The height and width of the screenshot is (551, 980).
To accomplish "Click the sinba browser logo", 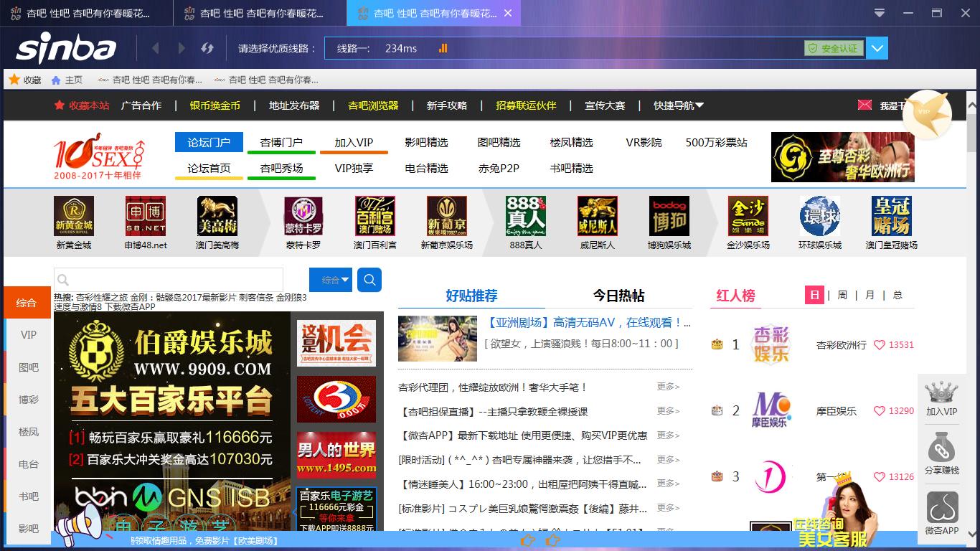I will pos(66,48).
